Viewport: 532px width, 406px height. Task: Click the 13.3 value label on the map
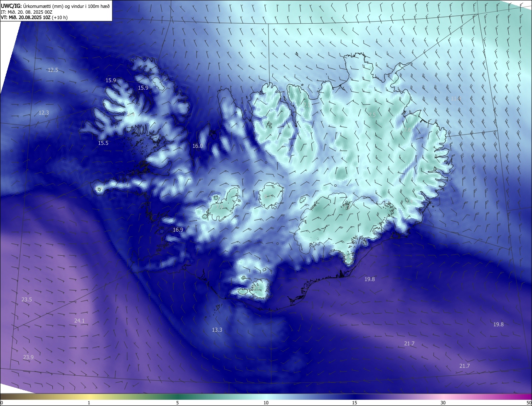point(217,330)
